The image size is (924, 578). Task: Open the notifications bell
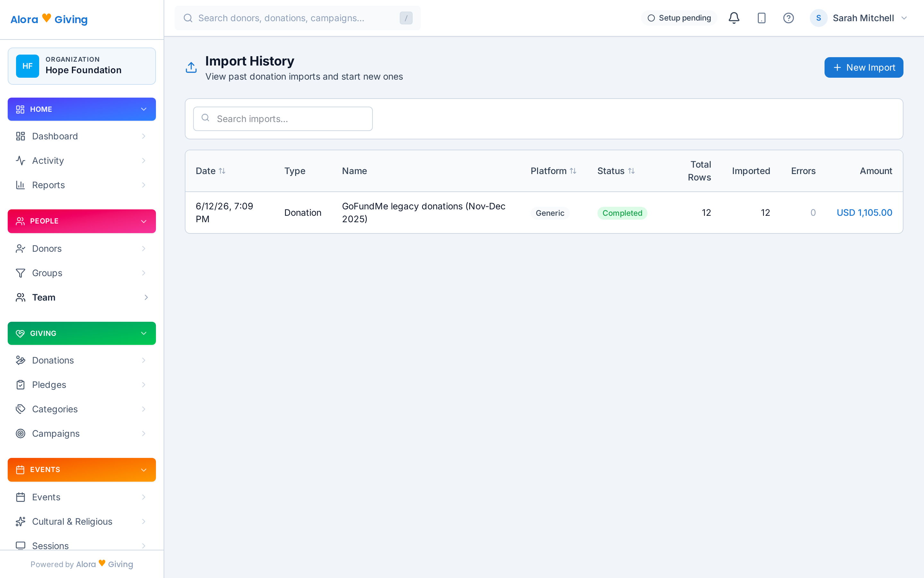[x=733, y=18]
